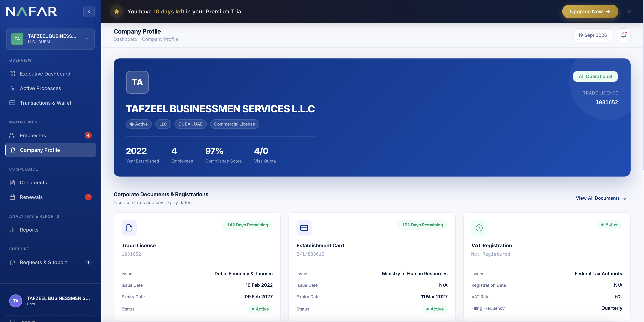Dismiss the Premium Trial banner

click(x=629, y=11)
